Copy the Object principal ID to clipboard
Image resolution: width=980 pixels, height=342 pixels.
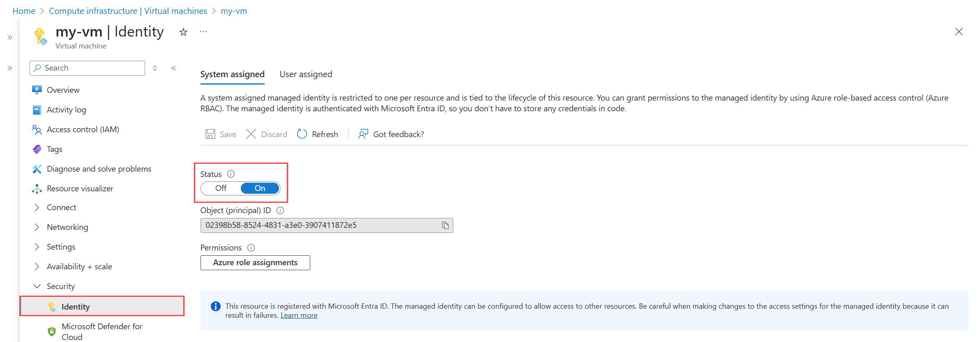click(x=445, y=225)
